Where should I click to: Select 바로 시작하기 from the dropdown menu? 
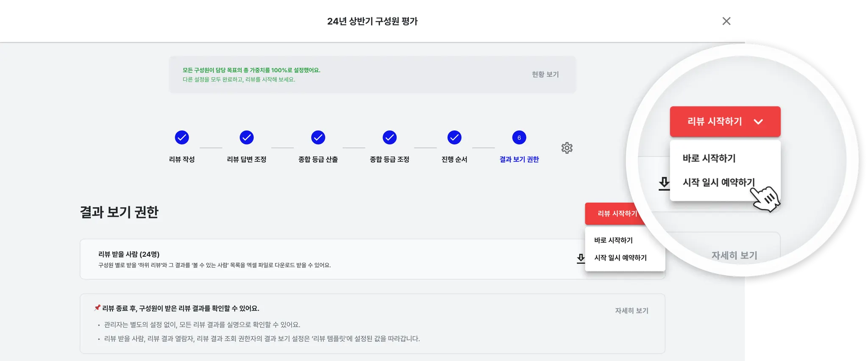coord(613,240)
